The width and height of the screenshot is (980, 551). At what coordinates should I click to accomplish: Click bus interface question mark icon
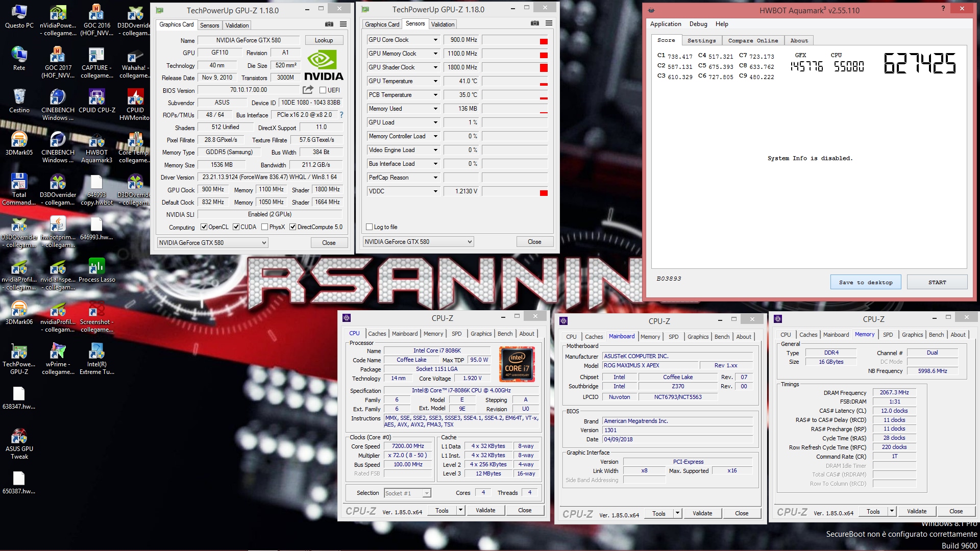click(341, 115)
